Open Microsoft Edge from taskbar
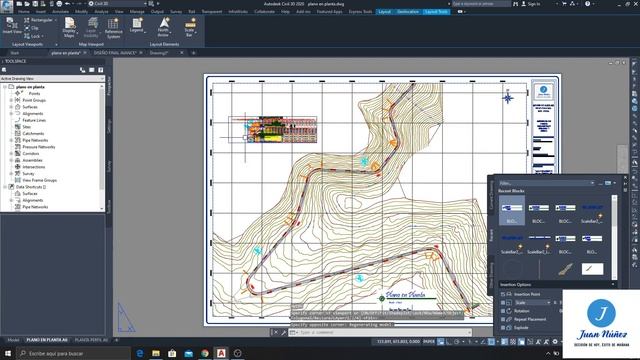Viewport: 640px width, 360px height. coord(140,353)
